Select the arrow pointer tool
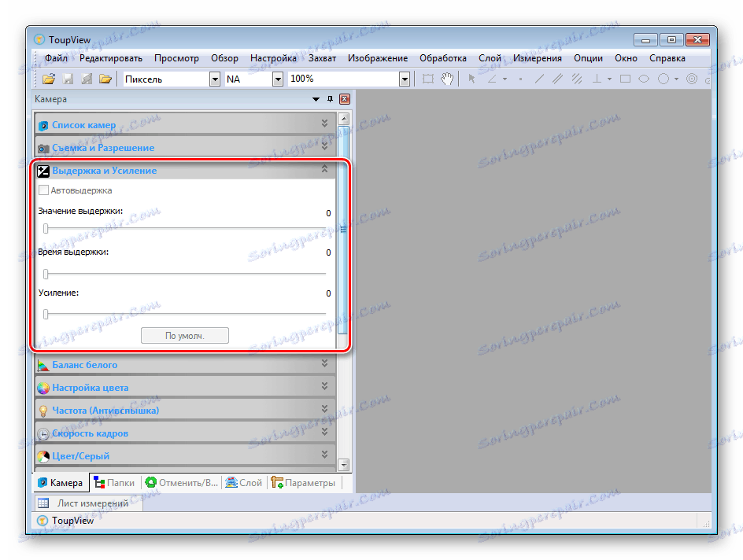The image size is (743, 560). pos(471,79)
